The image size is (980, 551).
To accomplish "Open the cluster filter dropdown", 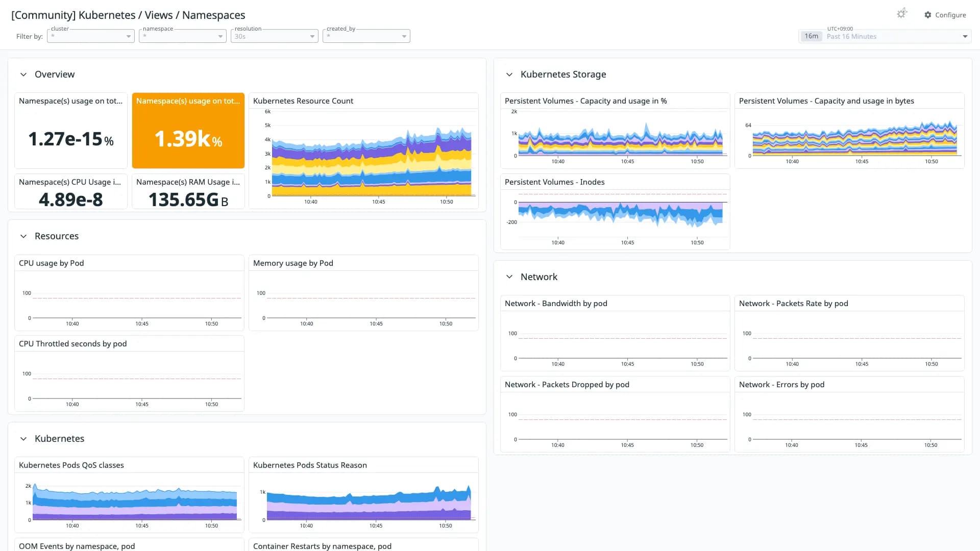I will point(91,36).
